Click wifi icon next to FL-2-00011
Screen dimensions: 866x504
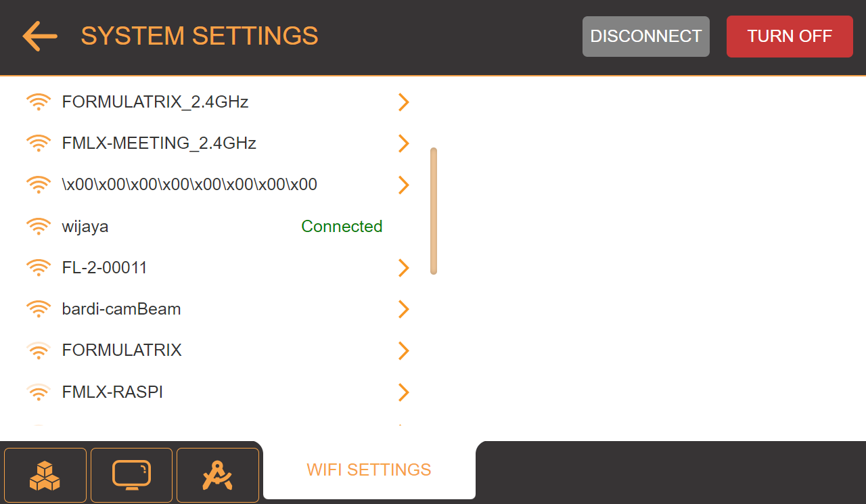coord(39,268)
